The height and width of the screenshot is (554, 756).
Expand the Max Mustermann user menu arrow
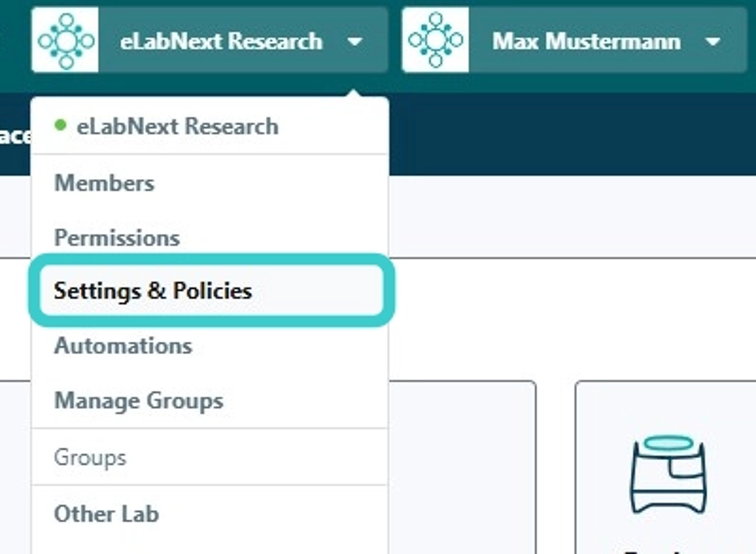tap(712, 41)
